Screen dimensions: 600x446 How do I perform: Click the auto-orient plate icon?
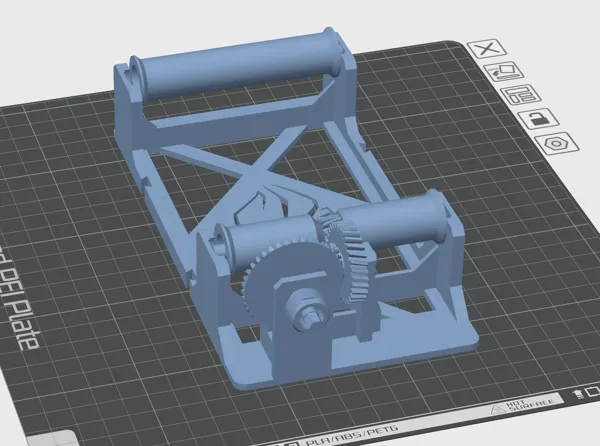coord(504,72)
